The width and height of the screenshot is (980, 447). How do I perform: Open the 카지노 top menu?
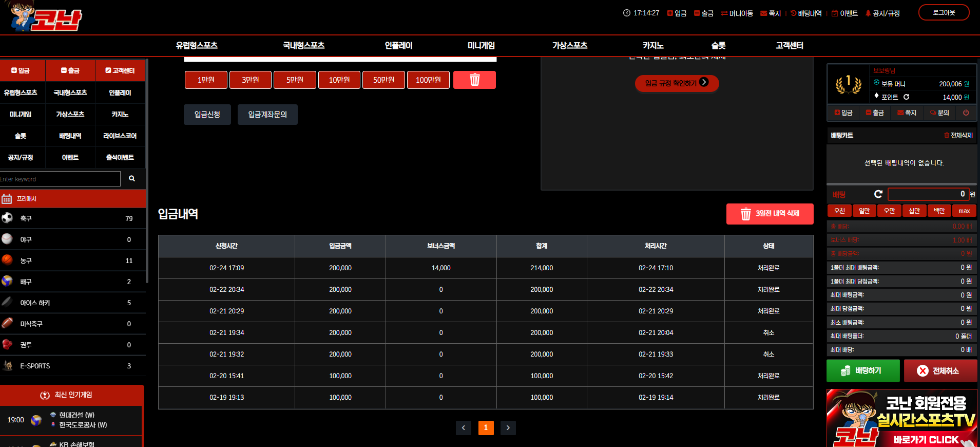pyautogui.click(x=653, y=46)
